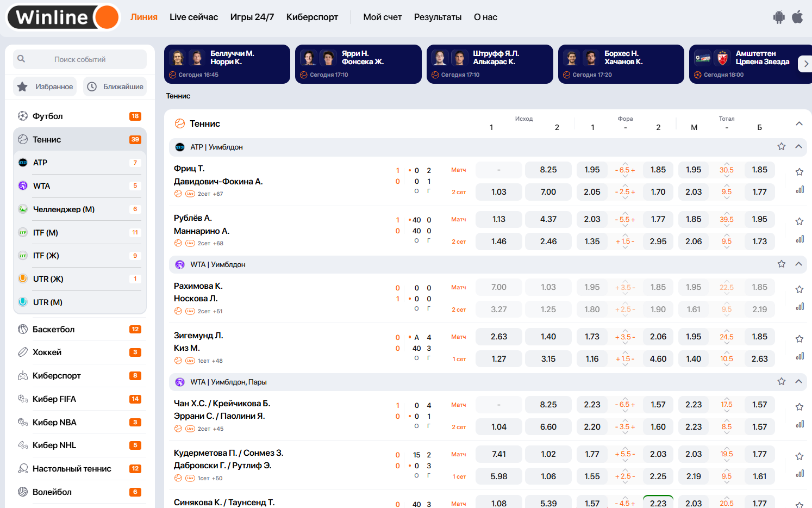
Task: Select odds 8.25 for Фриц match
Action: click(548, 170)
